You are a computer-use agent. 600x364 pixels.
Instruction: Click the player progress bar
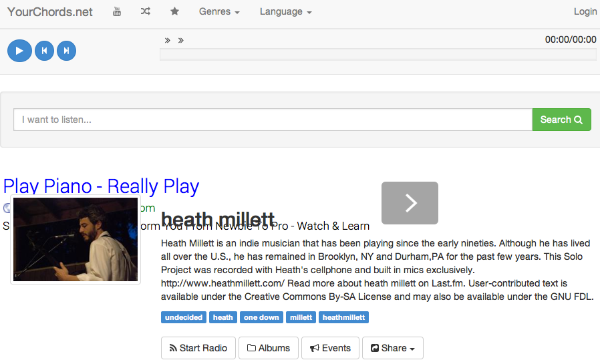coord(378,54)
